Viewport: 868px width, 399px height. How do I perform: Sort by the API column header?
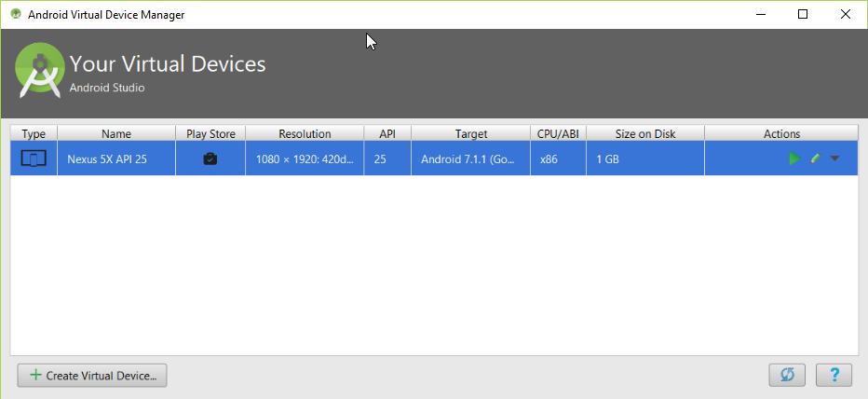[x=387, y=134]
